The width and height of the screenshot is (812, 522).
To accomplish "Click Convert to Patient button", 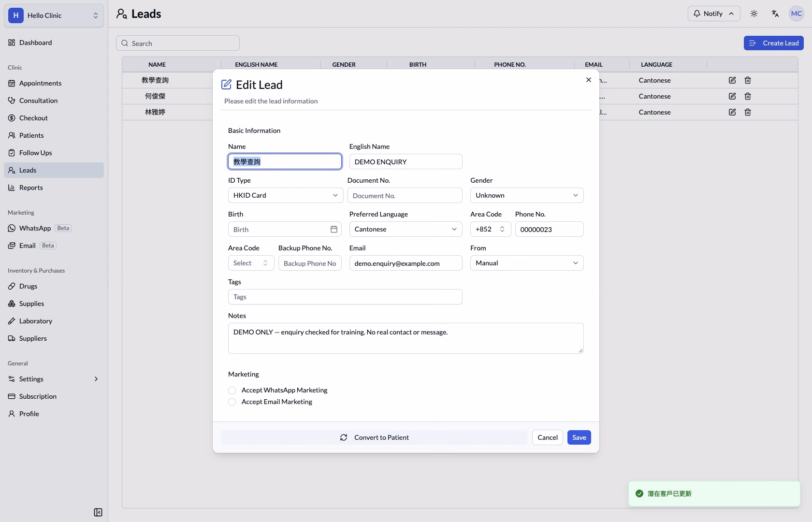I will pos(374,437).
